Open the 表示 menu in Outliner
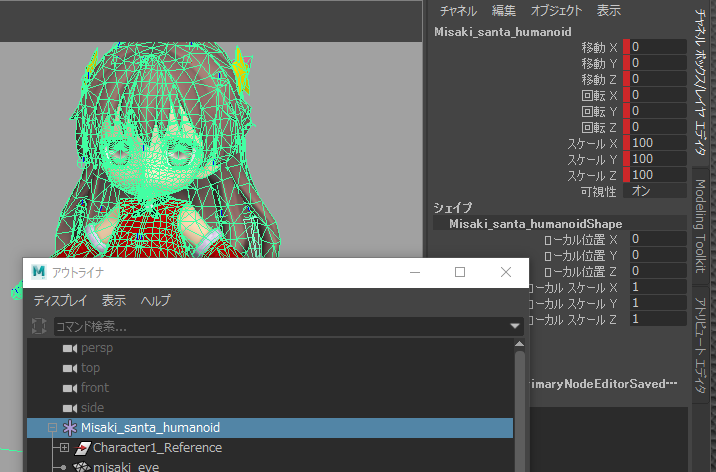 click(x=114, y=300)
